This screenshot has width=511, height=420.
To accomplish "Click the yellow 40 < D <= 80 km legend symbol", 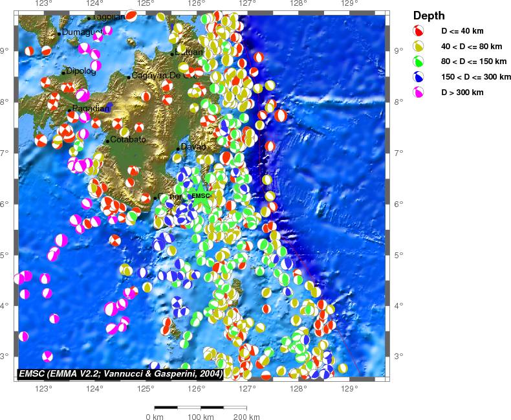I will point(419,47).
